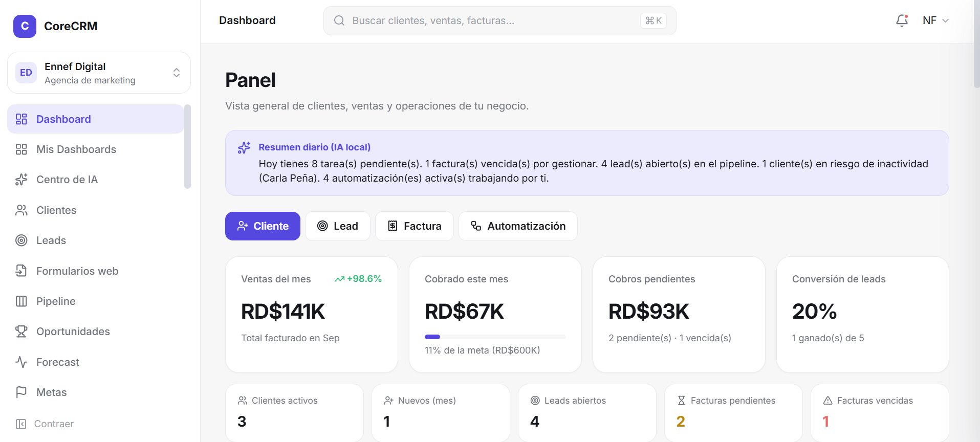
Task: Click the Dashboard grid icon in sidebar
Action: pos(21,119)
